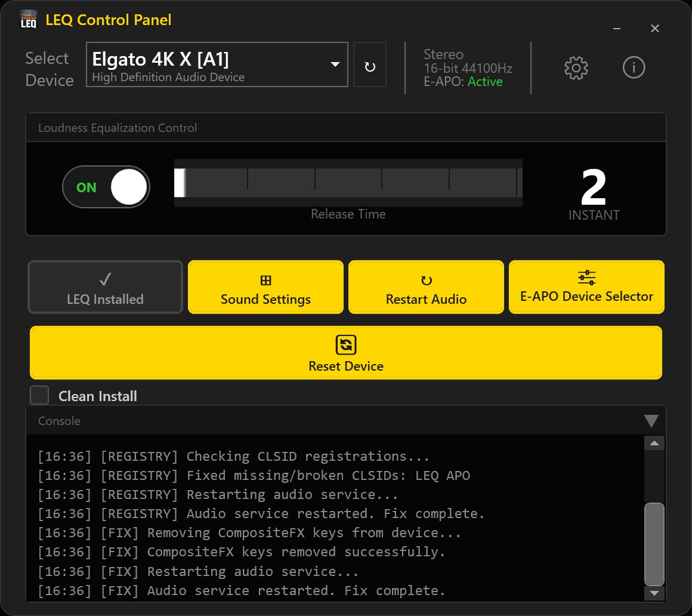This screenshot has height=616, width=692.
Task: Click the "Console" header label
Action: [59, 421]
